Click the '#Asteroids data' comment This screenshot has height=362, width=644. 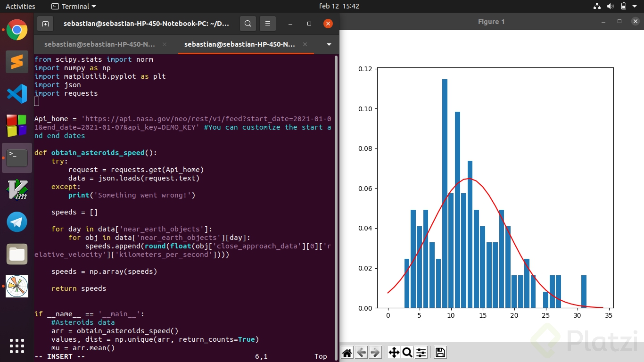tap(83, 322)
